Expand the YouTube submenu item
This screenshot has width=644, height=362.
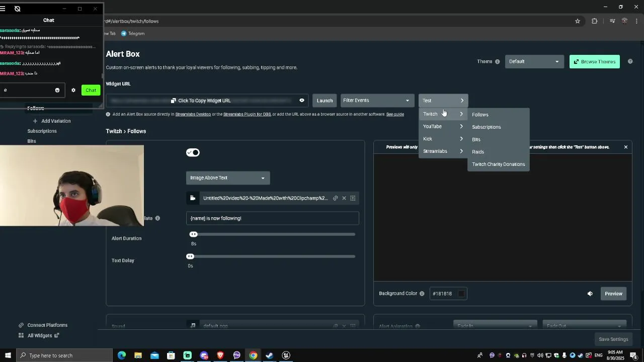coord(443,126)
